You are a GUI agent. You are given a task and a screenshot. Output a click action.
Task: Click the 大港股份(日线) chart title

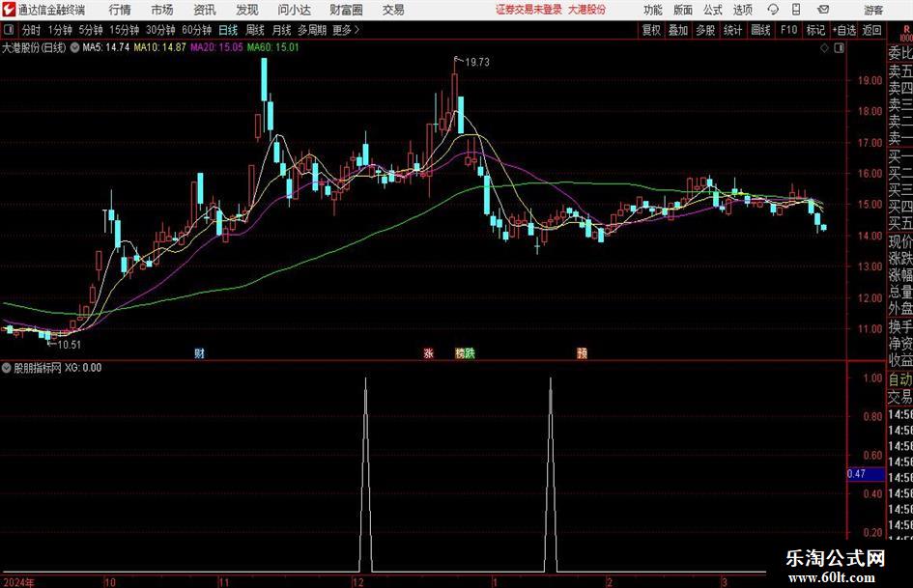[34, 47]
